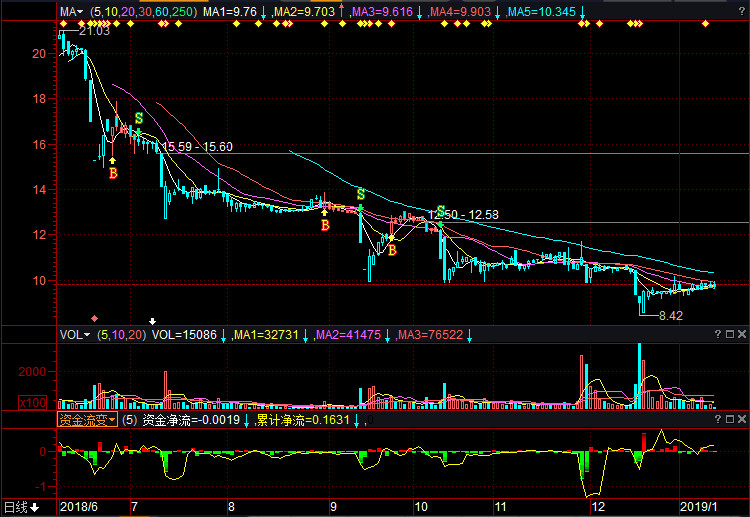
Task: Click the red diamond marker above VOL panel
Action: (x=95, y=318)
